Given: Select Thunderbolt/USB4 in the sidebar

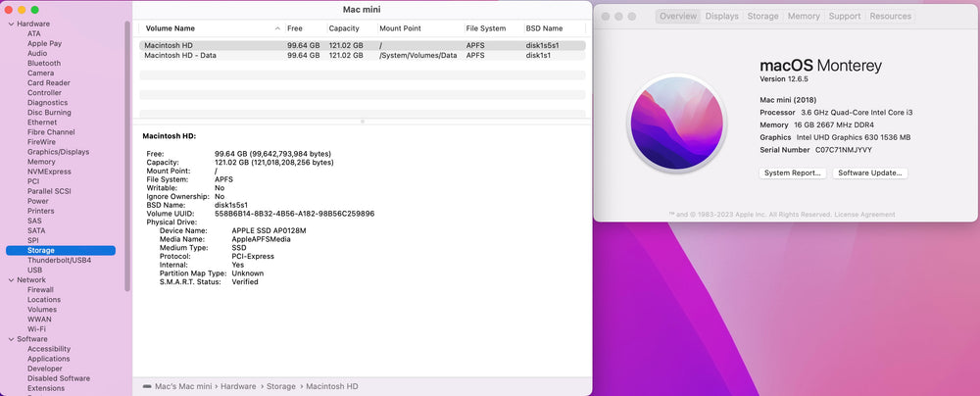Looking at the screenshot, I should click(59, 260).
